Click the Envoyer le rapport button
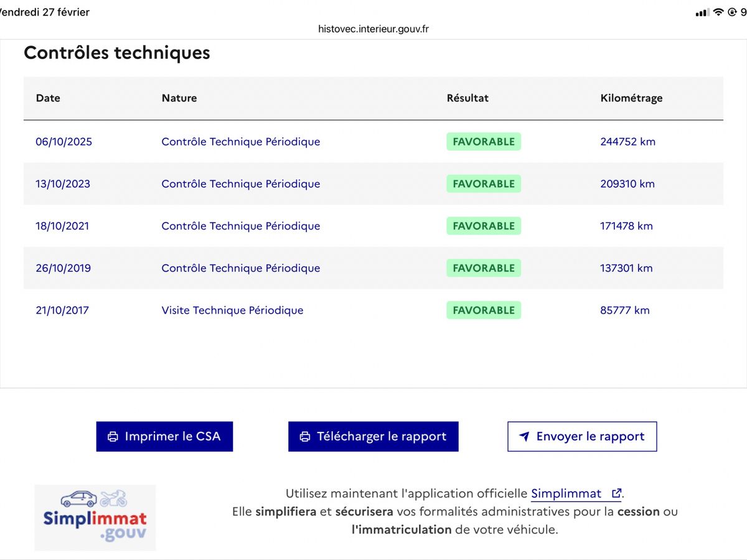This screenshot has width=747, height=560. [582, 437]
